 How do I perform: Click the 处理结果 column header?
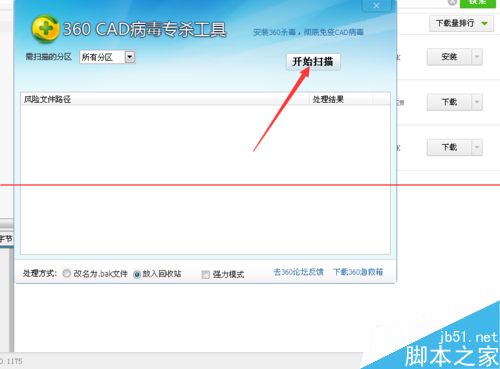(341, 99)
